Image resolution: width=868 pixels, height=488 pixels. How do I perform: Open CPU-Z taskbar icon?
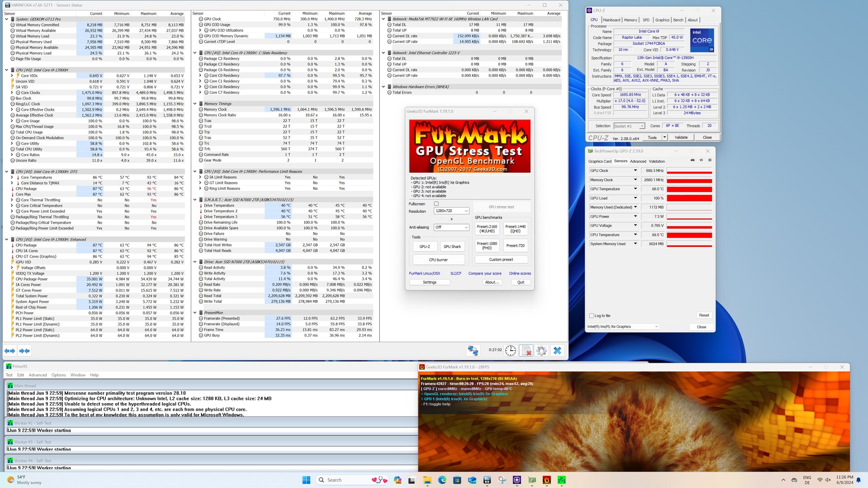pyautogui.click(x=517, y=480)
